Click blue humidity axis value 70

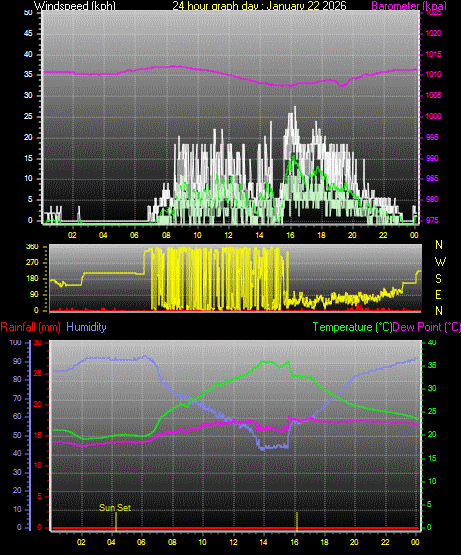click(x=17, y=399)
